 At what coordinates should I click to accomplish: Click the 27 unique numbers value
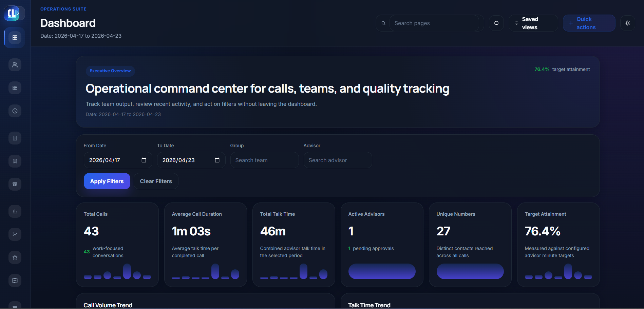coord(443,231)
